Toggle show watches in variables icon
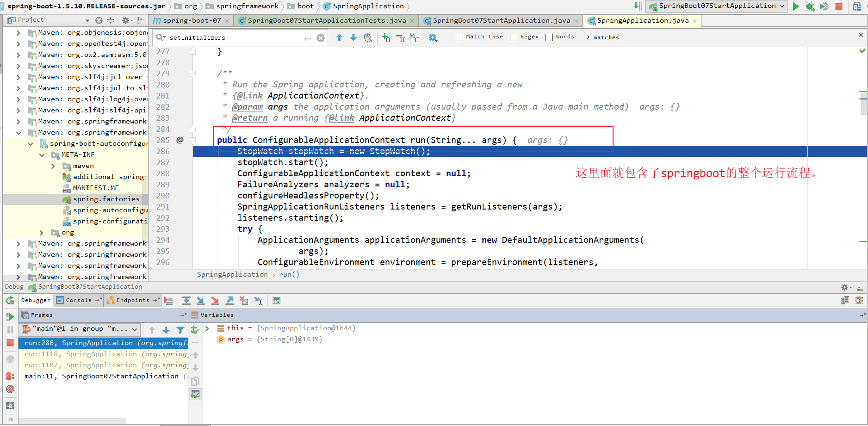This screenshot has width=868, height=426. pos(196,394)
